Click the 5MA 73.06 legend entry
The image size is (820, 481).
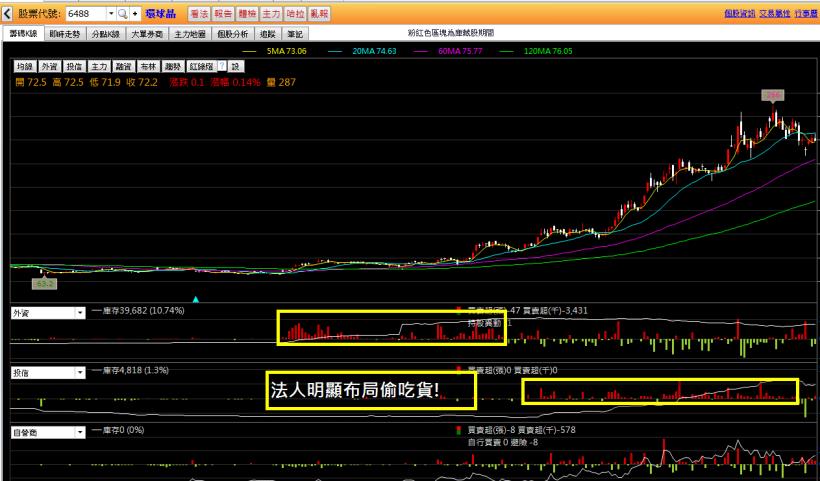click(x=287, y=51)
